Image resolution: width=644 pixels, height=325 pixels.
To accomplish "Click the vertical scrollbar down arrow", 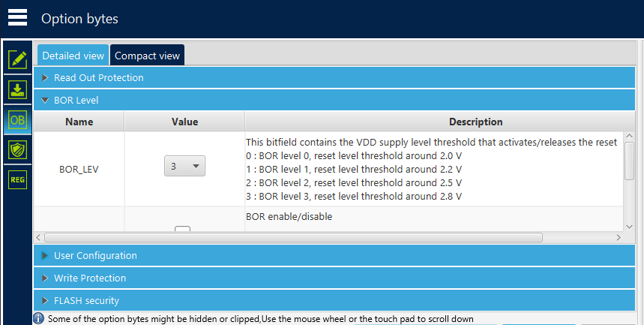I will (629, 227).
